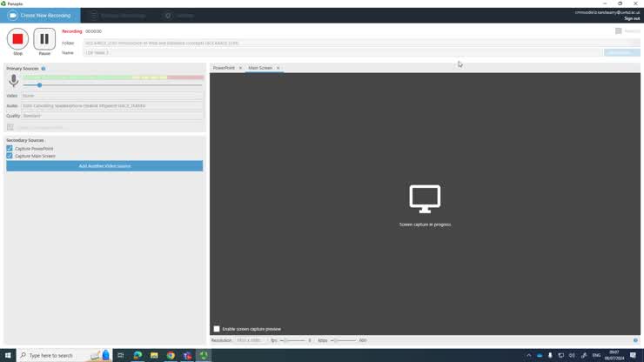Click the Primary Sources info icon
644x362 pixels.
coord(44,69)
